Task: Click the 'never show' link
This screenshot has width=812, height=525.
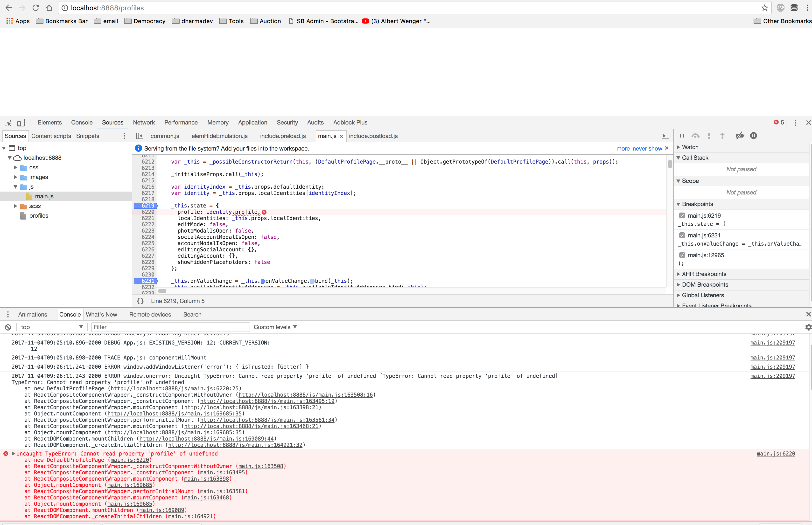Action: tap(647, 149)
